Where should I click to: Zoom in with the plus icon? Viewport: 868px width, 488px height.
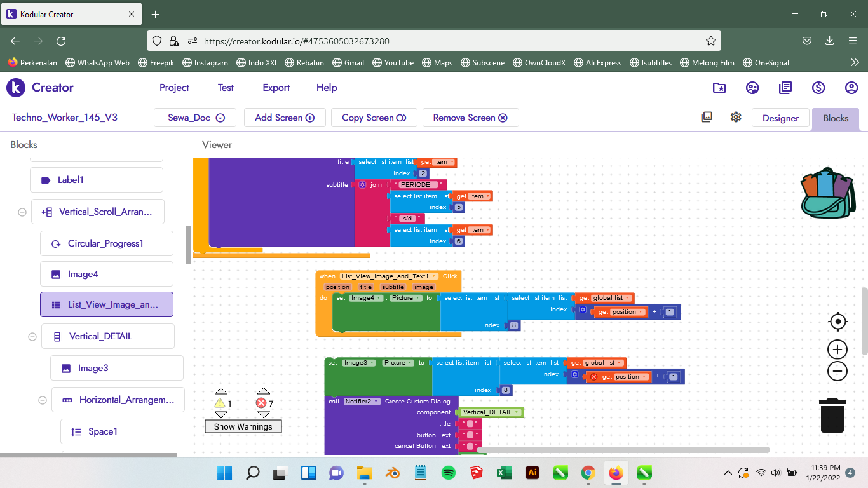click(x=837, y=349)
